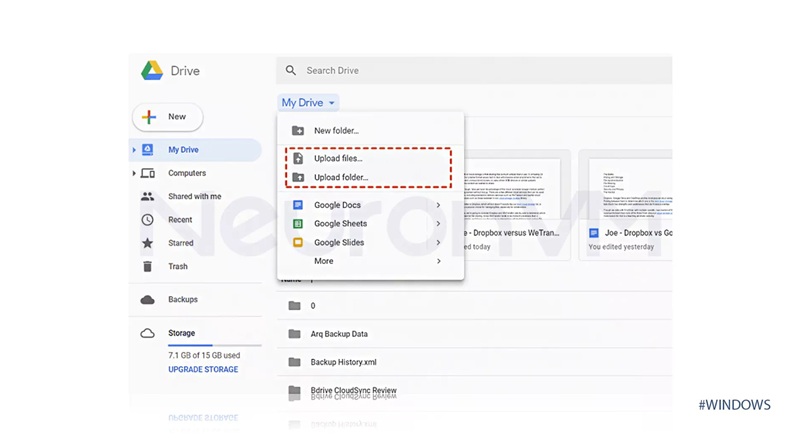Click the search magnifier icon
This screenshot has height=445, width=800.
[x=291, y=70]
